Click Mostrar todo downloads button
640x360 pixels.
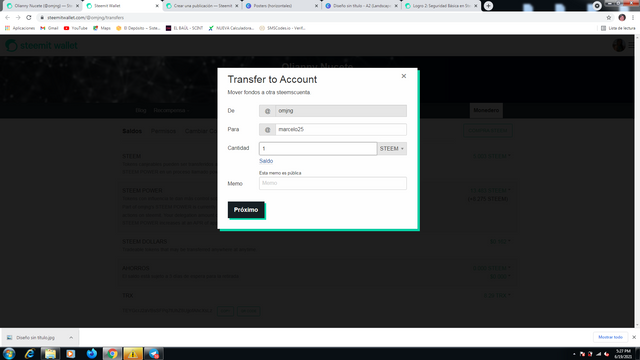click(610, 337)
